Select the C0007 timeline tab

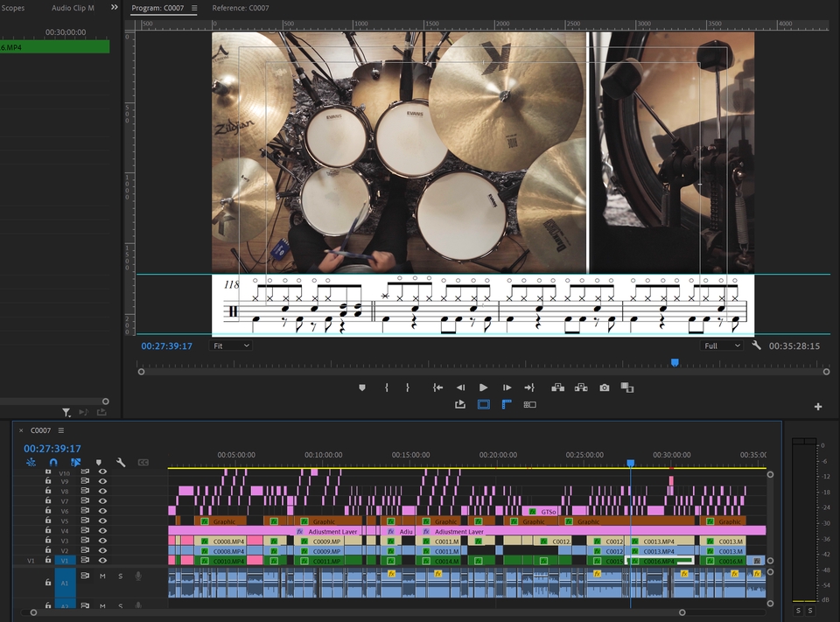(x=41, y=430)
